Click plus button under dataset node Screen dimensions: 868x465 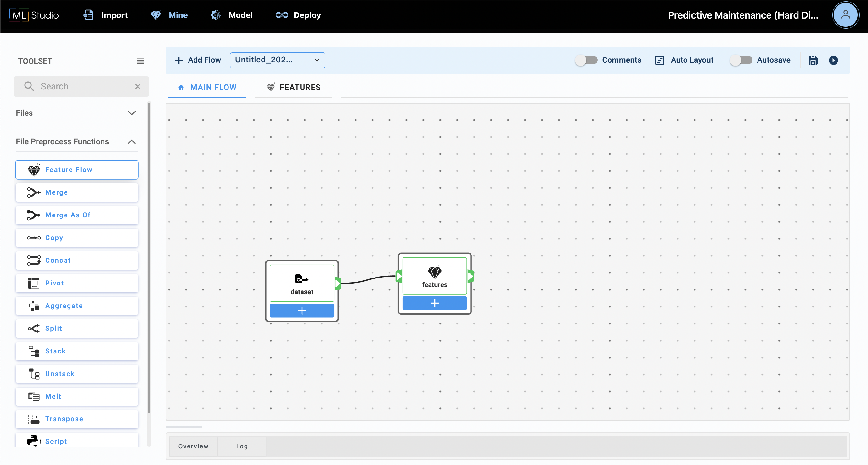[x=302, y=311]
